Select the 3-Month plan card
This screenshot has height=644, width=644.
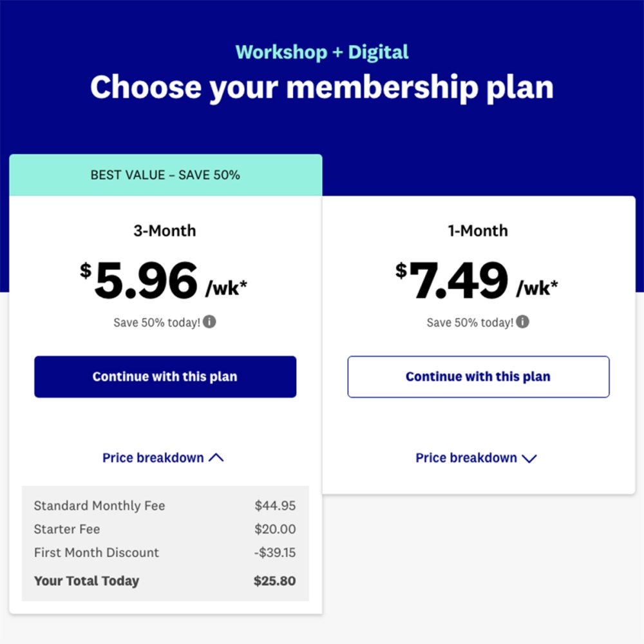pos(165,258)
